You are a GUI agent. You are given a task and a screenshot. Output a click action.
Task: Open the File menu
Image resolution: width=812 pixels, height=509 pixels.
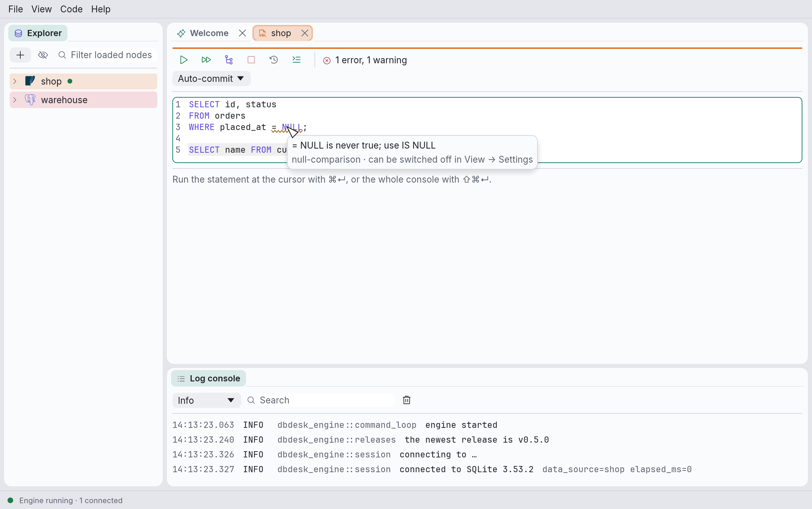click(15, 9)
